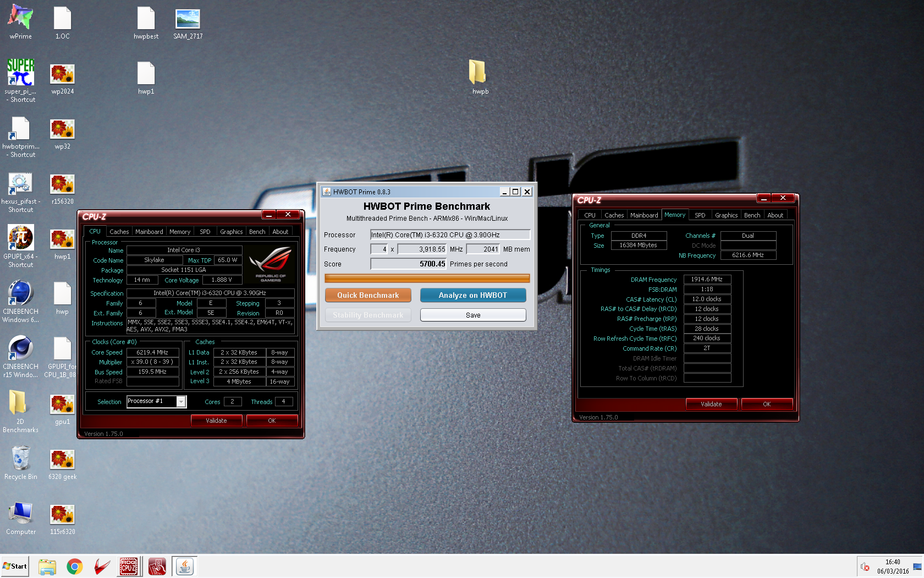Open Bench tab in left CPU-Z window

(x=257, y=232)
